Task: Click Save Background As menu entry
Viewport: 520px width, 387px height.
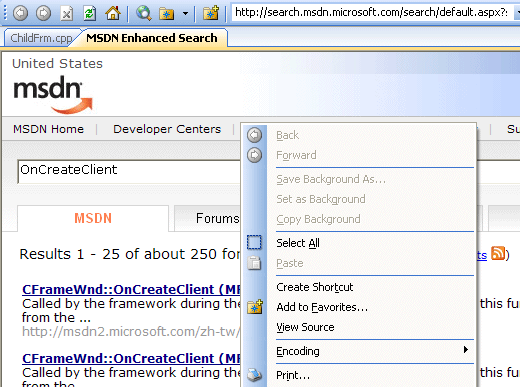Action: [x=360, y=179]
